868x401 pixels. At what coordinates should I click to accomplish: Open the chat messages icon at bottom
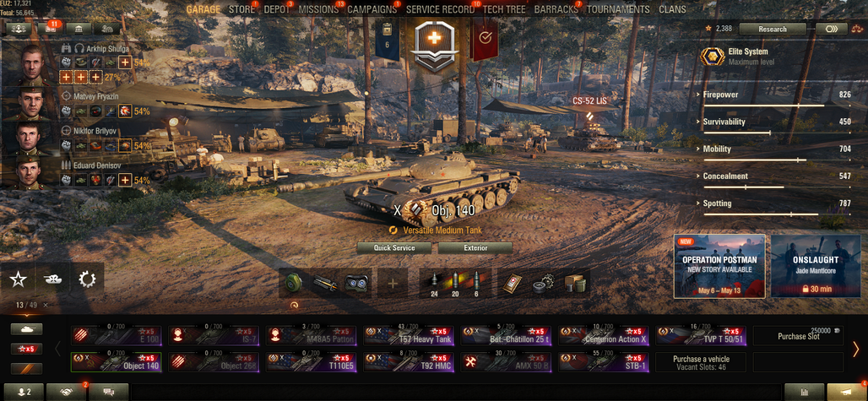(x=108, y=392)
